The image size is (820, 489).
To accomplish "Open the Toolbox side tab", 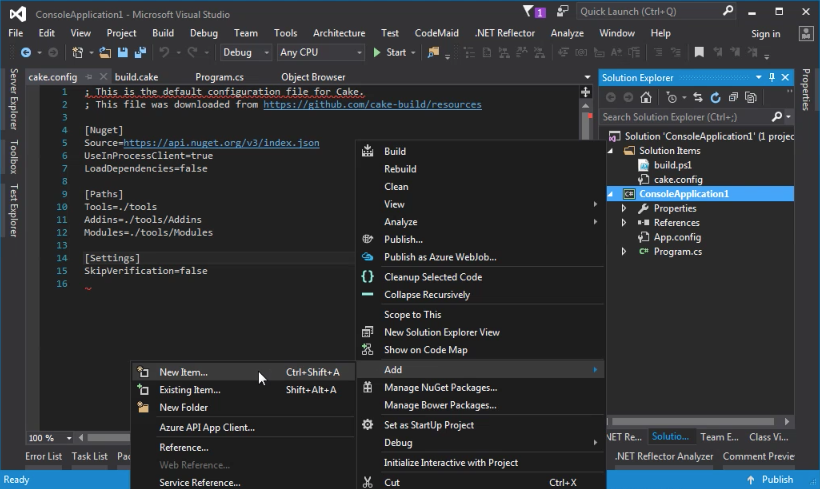I will point(14,157).
